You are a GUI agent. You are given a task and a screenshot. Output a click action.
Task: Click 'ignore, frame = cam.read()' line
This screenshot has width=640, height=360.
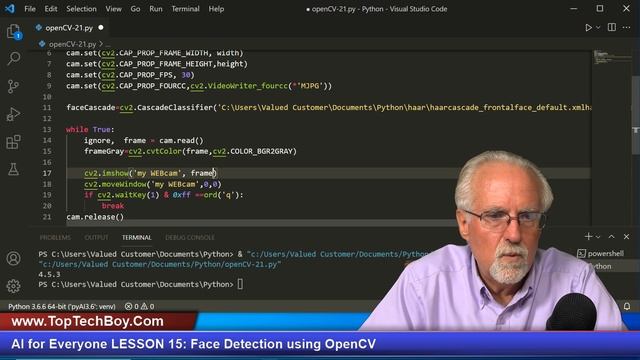click(x=143, y=140)
